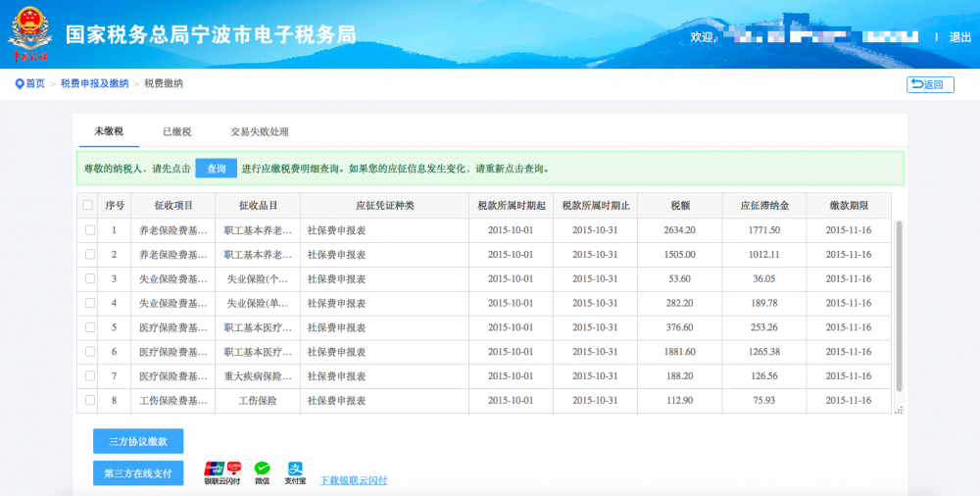Click the 查询 button
Viewport: 980px width, 496px height.
(x=217, y=169)
